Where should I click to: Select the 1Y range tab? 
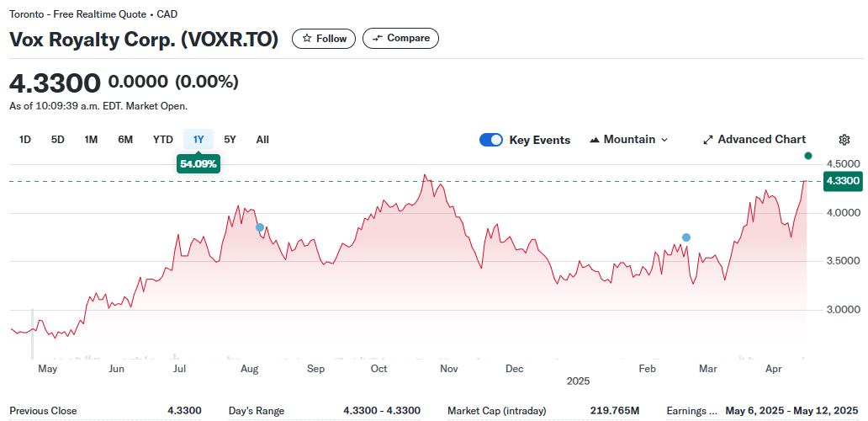point(198,140)
